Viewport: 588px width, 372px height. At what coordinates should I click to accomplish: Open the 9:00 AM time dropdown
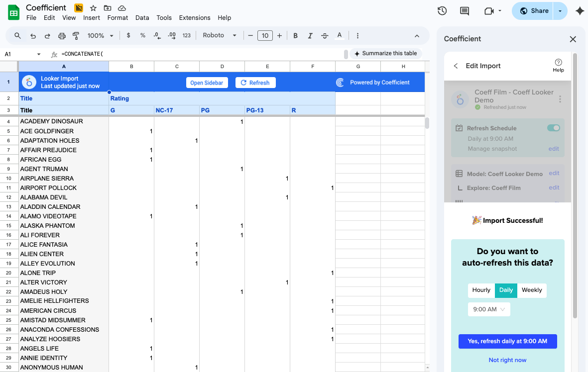click(488, 309)
